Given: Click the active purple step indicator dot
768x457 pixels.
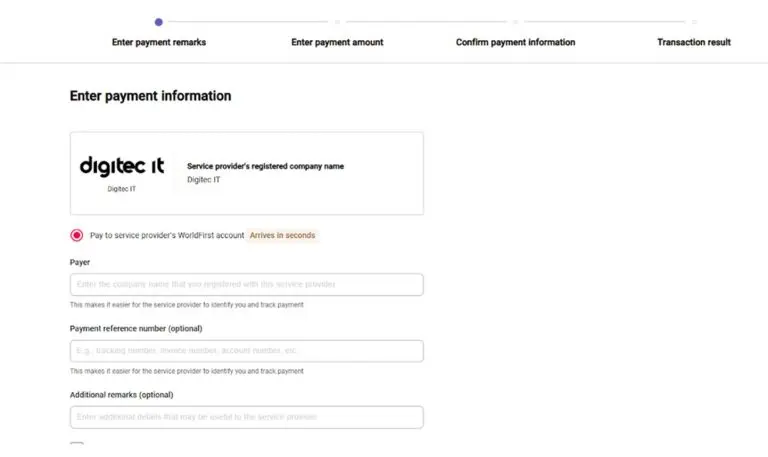Looking at the screenshot, I should [x=158, y=22].
